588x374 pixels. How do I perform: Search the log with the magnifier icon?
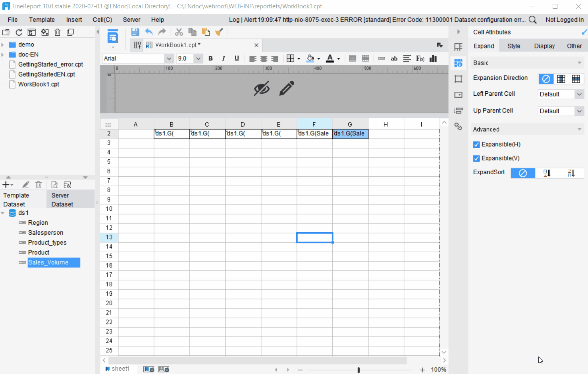(533, 20)
